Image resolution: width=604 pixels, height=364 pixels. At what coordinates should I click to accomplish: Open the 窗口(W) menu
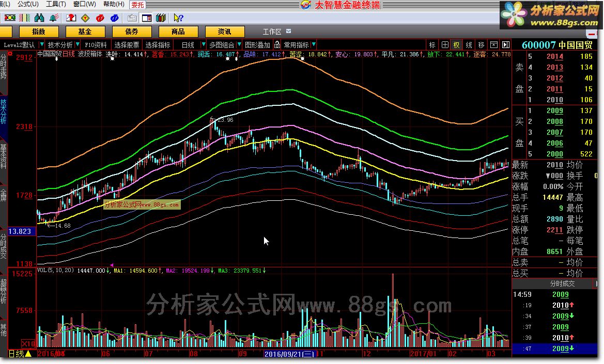(x=84, y=4)
